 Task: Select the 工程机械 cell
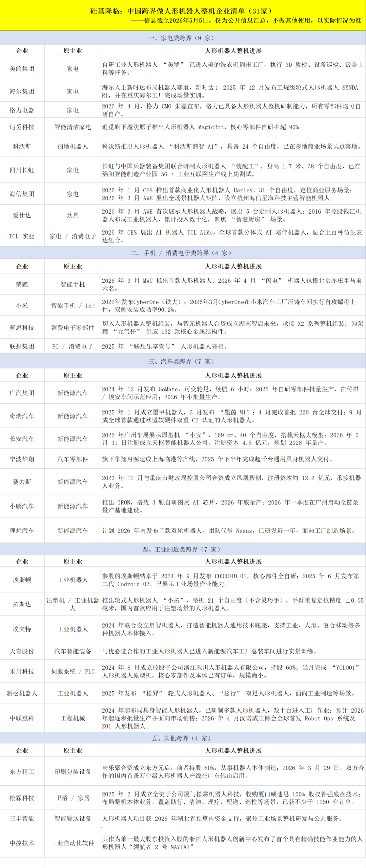(x=72, y=718)
